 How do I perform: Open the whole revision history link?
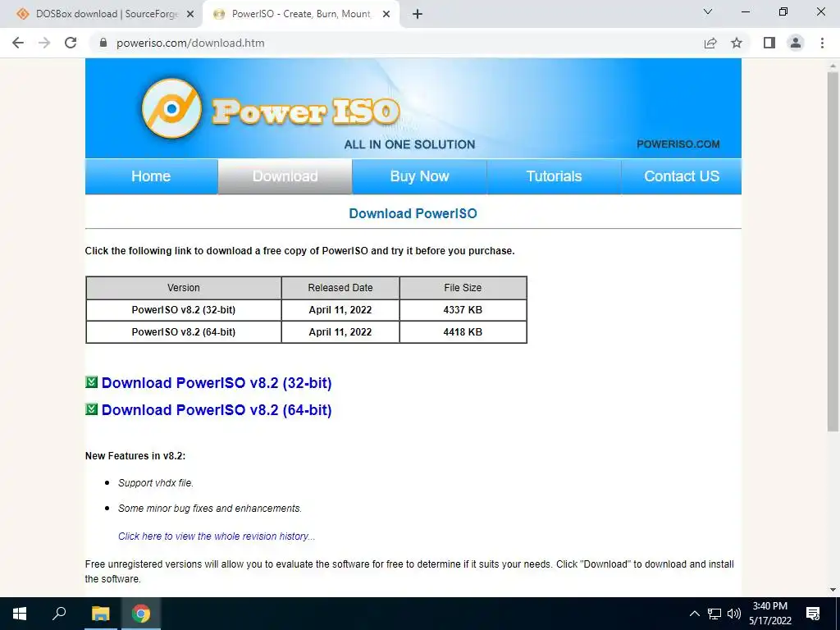click(x=217, y=536)
